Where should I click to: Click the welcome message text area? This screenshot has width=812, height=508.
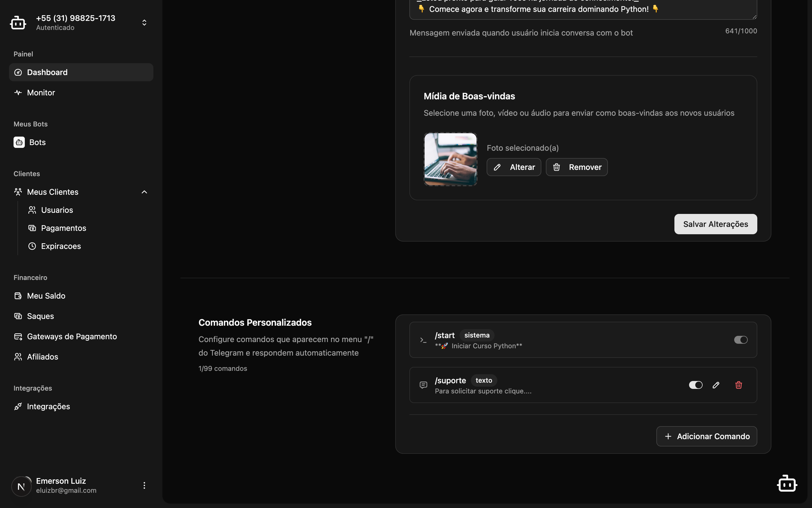pos(583,9)
